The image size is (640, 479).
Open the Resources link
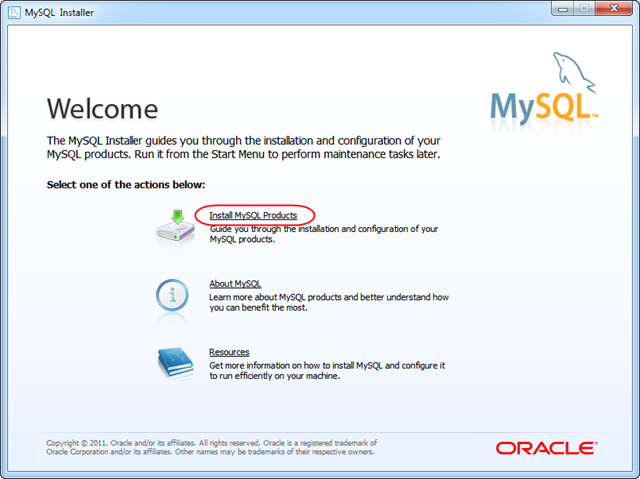[229, 352]
